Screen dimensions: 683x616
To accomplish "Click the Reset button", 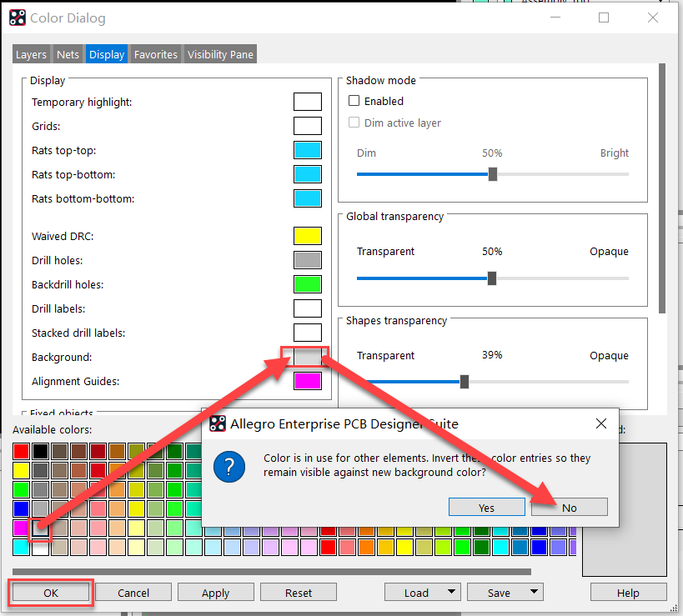I will tap(299, 593).
